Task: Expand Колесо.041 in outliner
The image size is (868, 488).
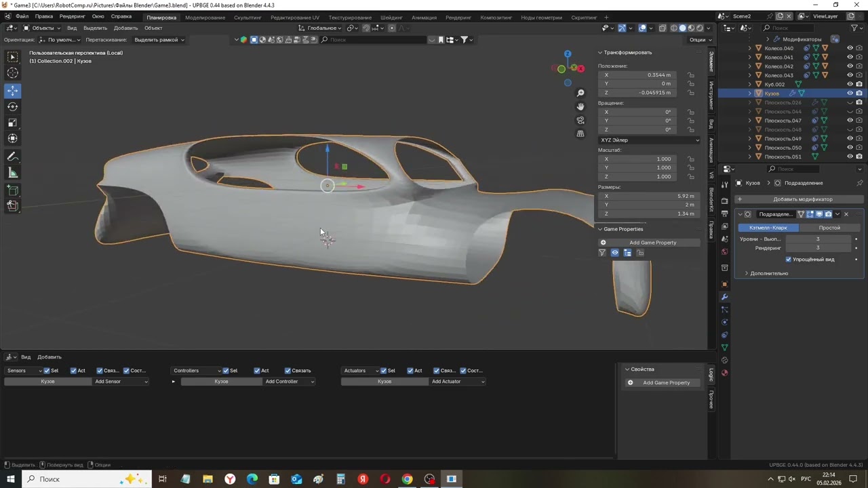Action: pyautogui.click(x=749, y=57)
